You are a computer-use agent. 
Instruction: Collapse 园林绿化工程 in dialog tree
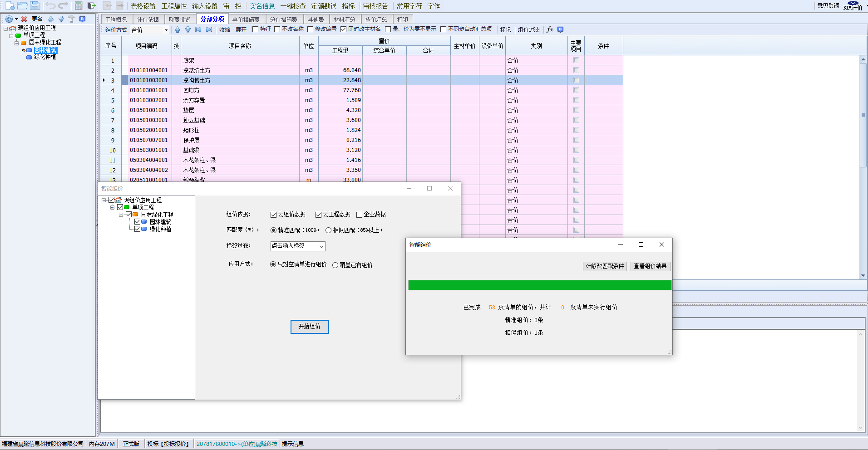tap(121, 215)
